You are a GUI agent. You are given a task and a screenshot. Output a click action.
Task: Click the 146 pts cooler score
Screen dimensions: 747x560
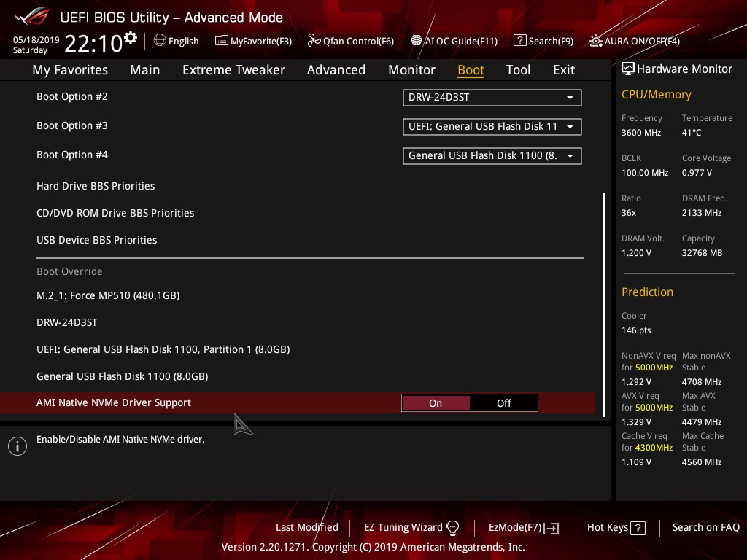coord(636,330)
